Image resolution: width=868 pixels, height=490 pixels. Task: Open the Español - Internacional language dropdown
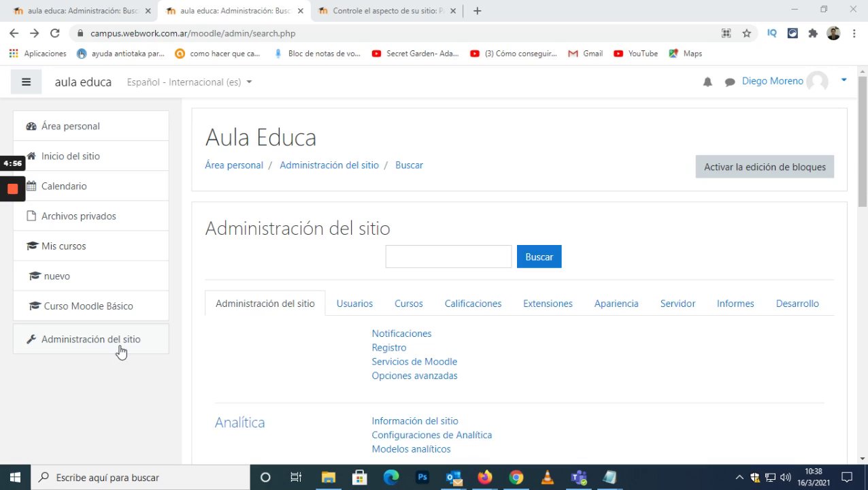[189, 82]
